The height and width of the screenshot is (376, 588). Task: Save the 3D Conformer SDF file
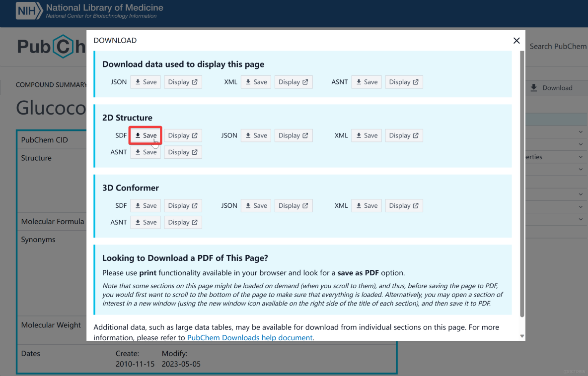pyautogui.click(x=145, y=205)
